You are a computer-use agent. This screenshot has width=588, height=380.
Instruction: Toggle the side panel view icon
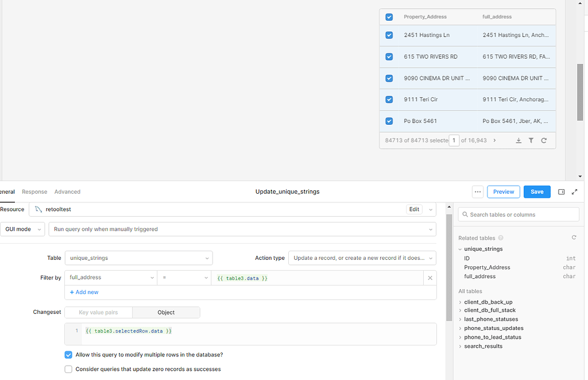(x=561, y=191)
